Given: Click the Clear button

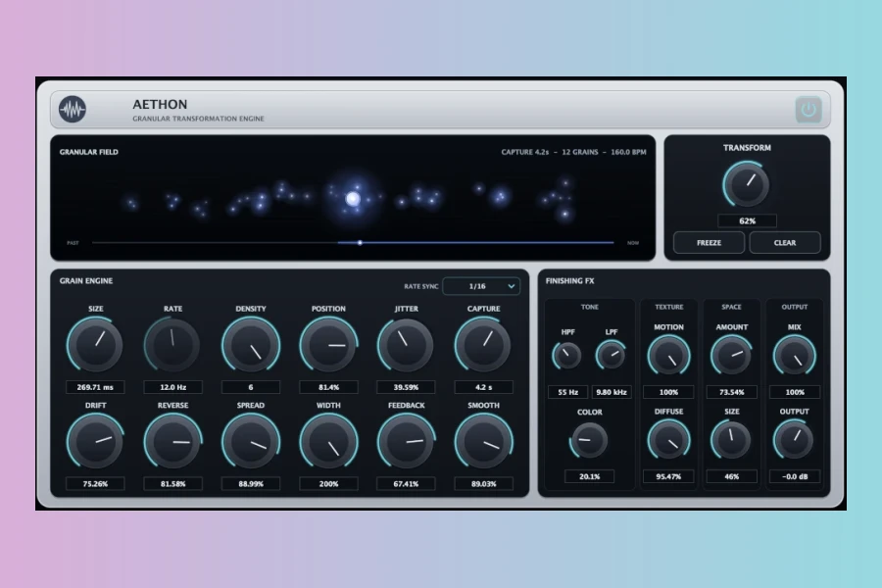Looking at the screenshot, I should pyautogui.click(x=785, y=242).
